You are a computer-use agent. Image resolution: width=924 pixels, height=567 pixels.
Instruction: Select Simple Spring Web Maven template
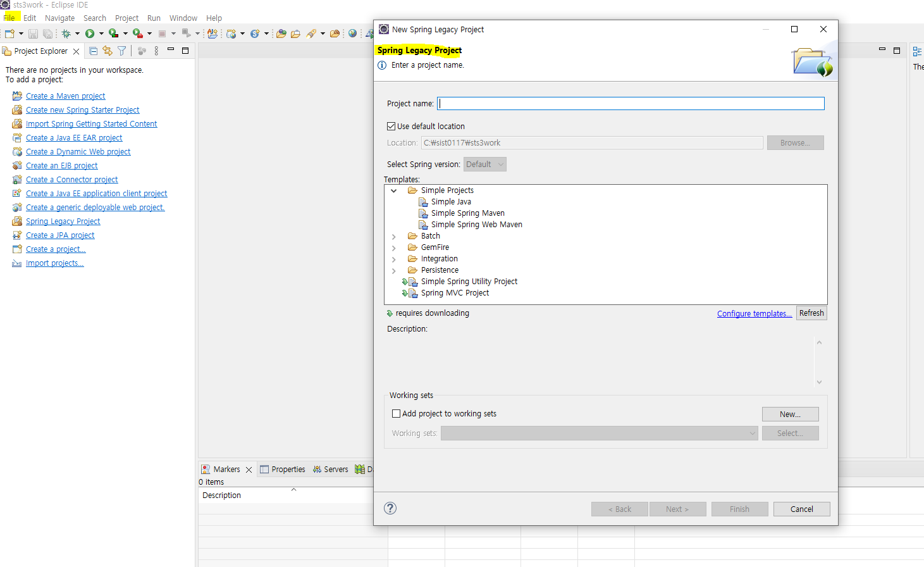(477, 225)
